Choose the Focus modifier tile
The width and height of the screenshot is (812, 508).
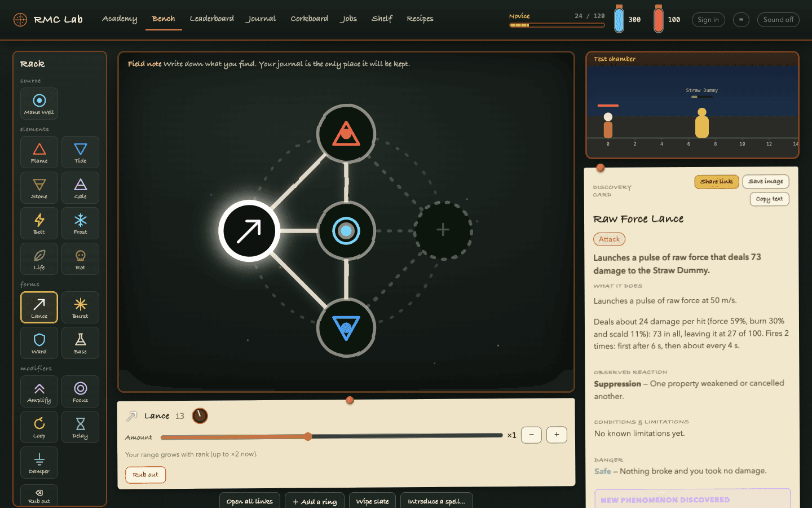[x=80, y=391]
